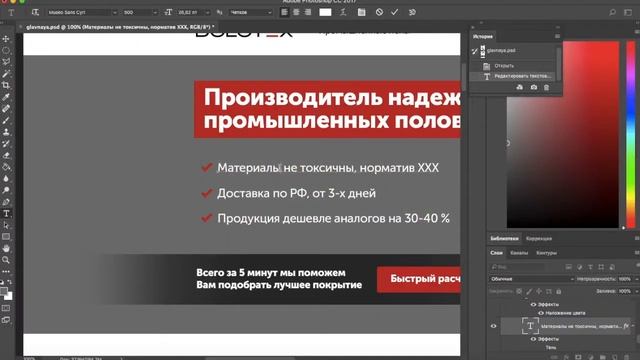Screen dimensions: 640x360
Task: Open History panel menu
Action: click(557, 36)
